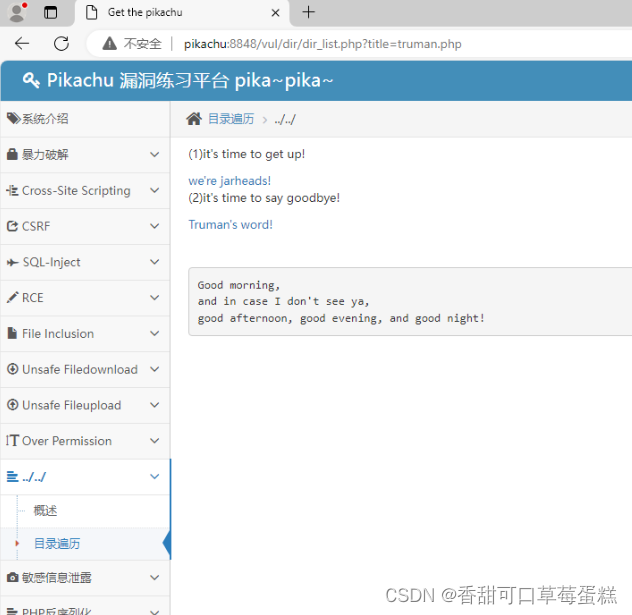Click the Over Permission menu label
The width and height of the screenshot is (632, 615).
click(67, 441)
